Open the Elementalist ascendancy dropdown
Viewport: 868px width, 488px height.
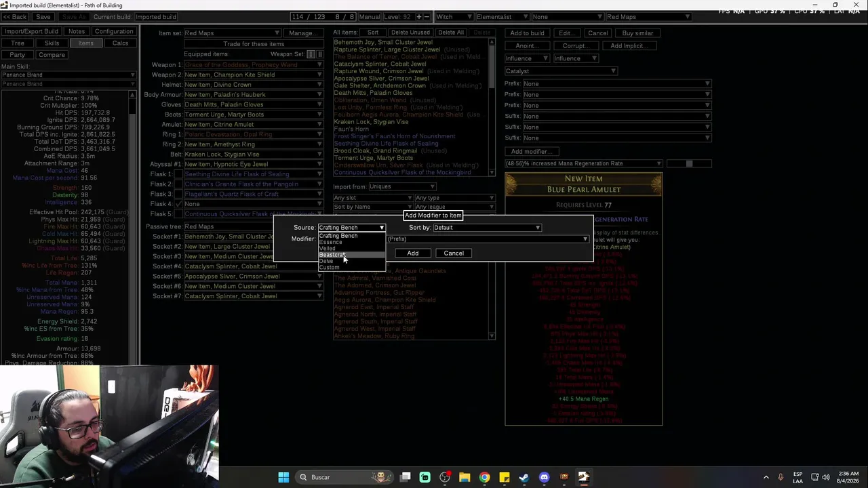[502, 17]
